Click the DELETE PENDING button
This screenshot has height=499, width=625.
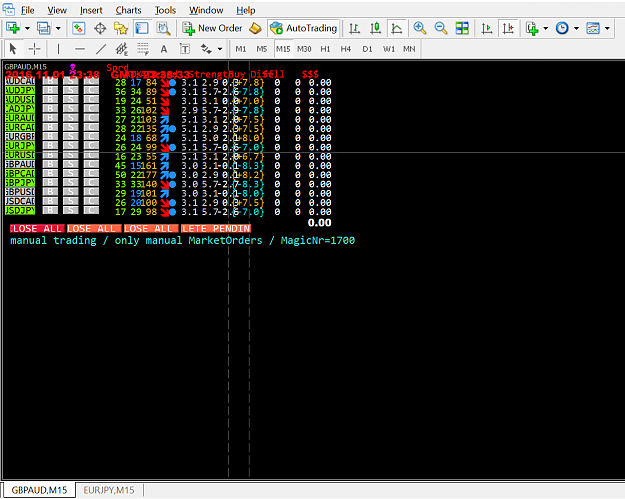216,228
